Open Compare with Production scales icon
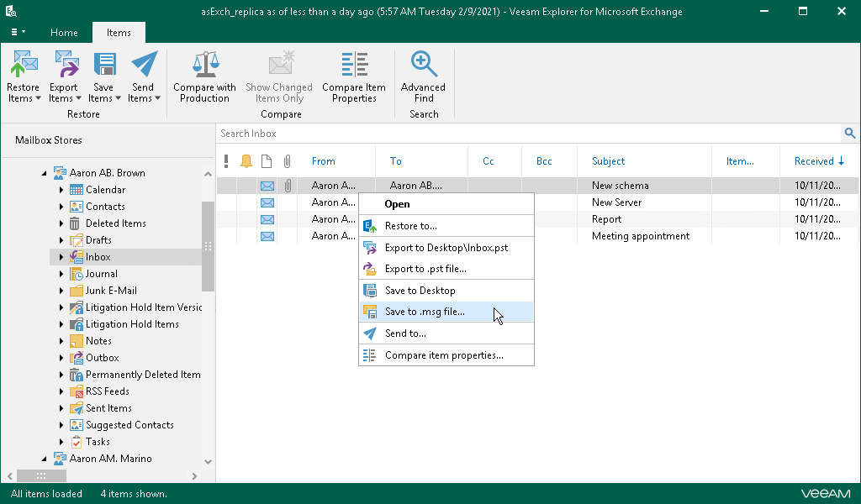 click(x=204, y=66)
